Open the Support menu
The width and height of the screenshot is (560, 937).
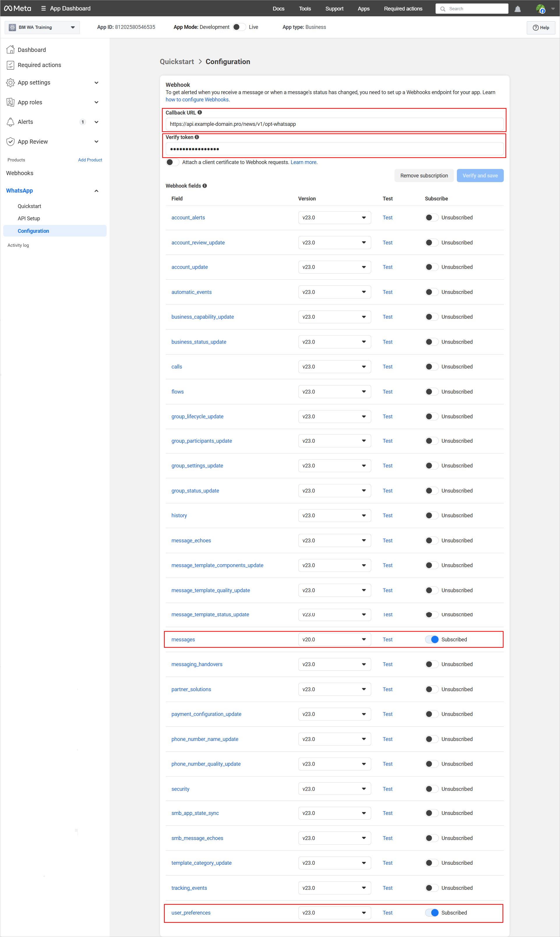334,9
